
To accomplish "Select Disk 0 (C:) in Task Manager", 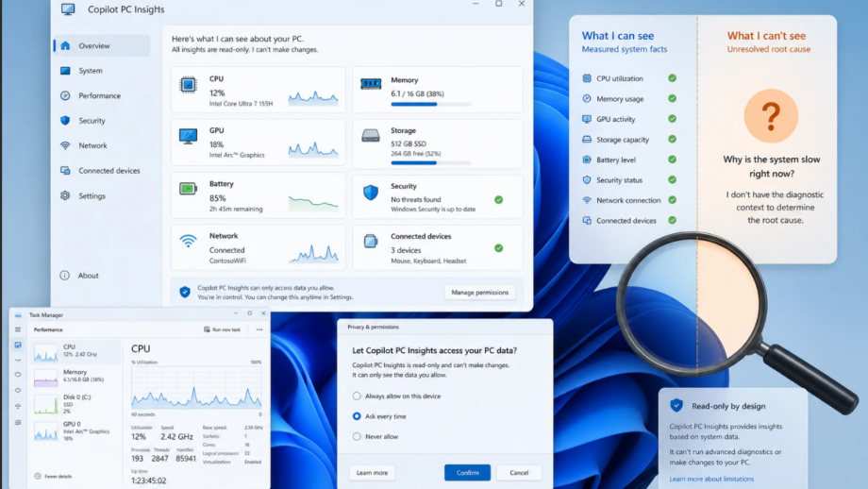I will click(76, 404).
